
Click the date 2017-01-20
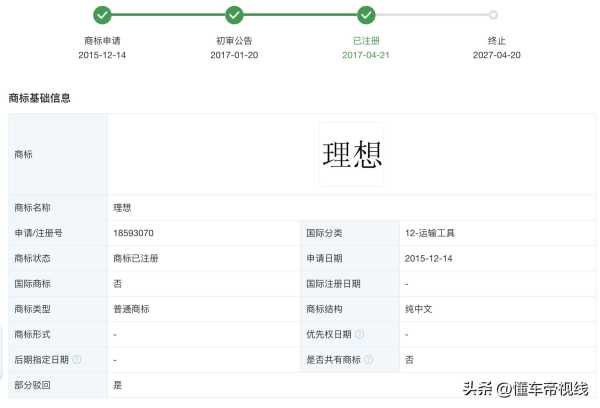pyautogui.click(x=234, y=55)
